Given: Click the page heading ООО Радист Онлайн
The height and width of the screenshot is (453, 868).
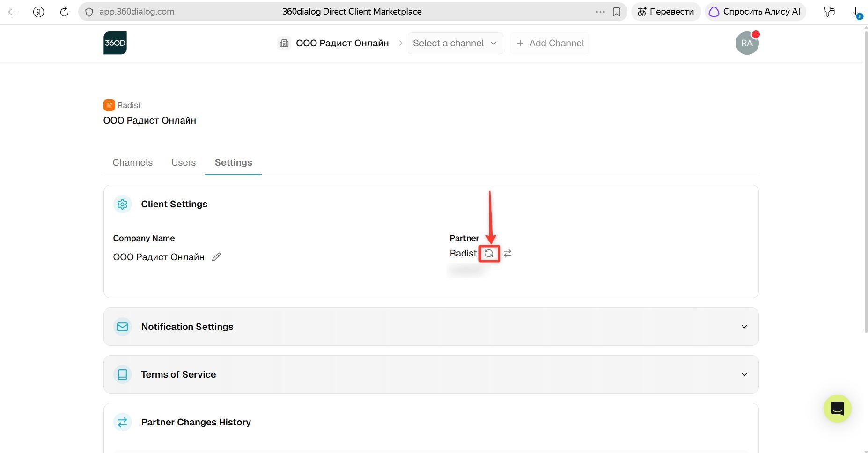Looking at the screenshot, I should click(150, 120).
